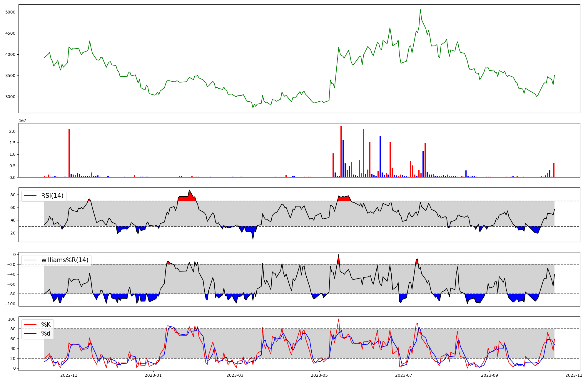Select the 2022-11 x-axis date label
Viewport: 588px width, 382px height.
(69, 375)
